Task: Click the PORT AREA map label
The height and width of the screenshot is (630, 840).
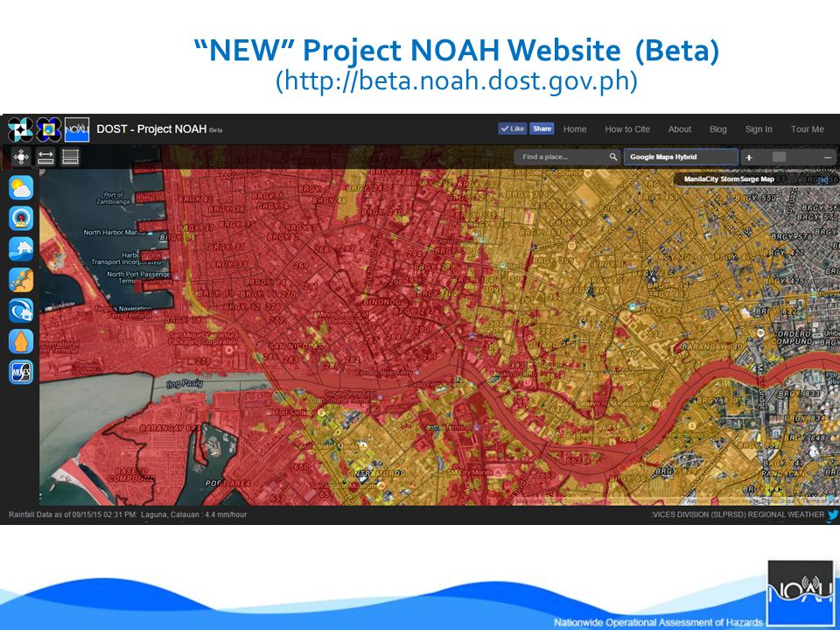Action: click(x=228, y=483)
